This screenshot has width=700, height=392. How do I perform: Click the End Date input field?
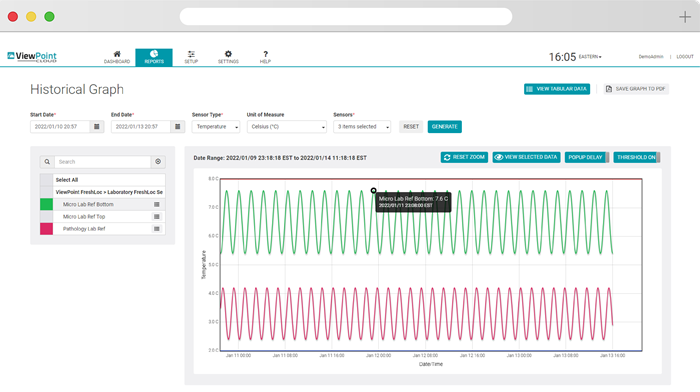click(141, 127)
